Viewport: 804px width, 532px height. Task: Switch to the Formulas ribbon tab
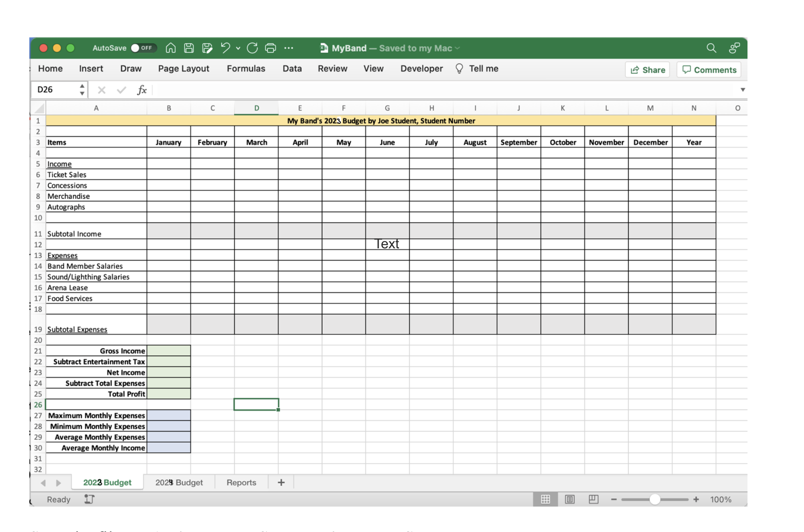[246, 68]
